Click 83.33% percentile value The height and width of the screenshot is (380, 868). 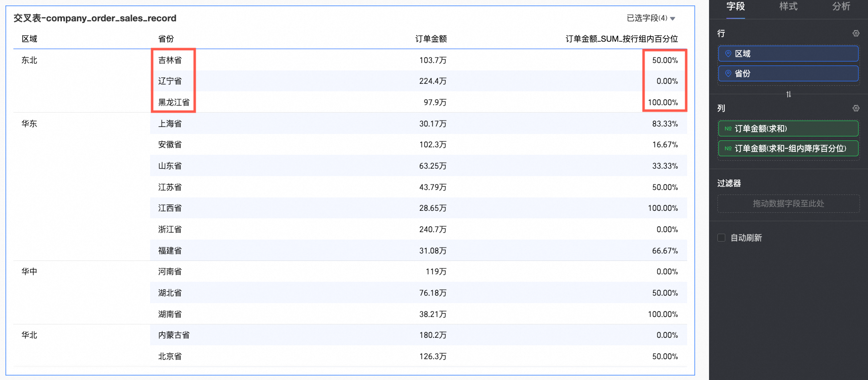pos(665,124)
